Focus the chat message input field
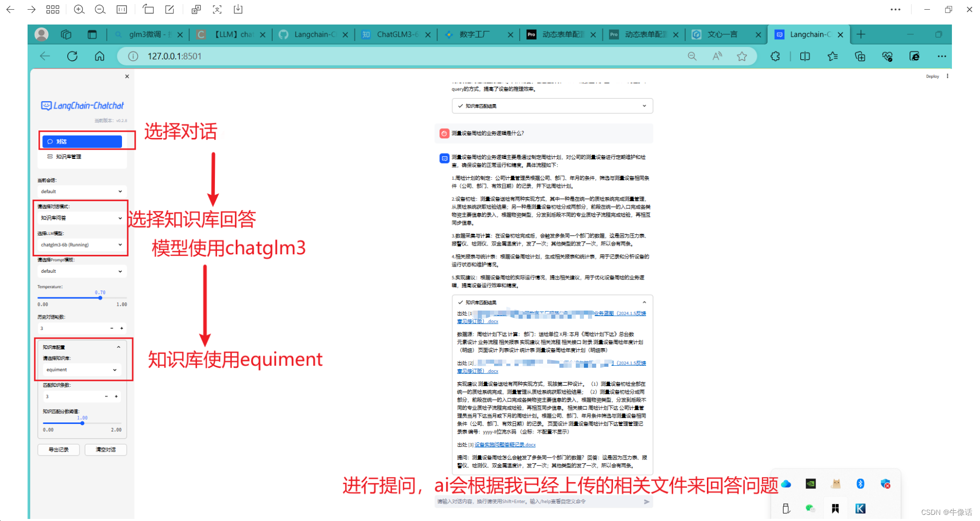This screenshot has width=980, height=521. (x=538, y=502)
